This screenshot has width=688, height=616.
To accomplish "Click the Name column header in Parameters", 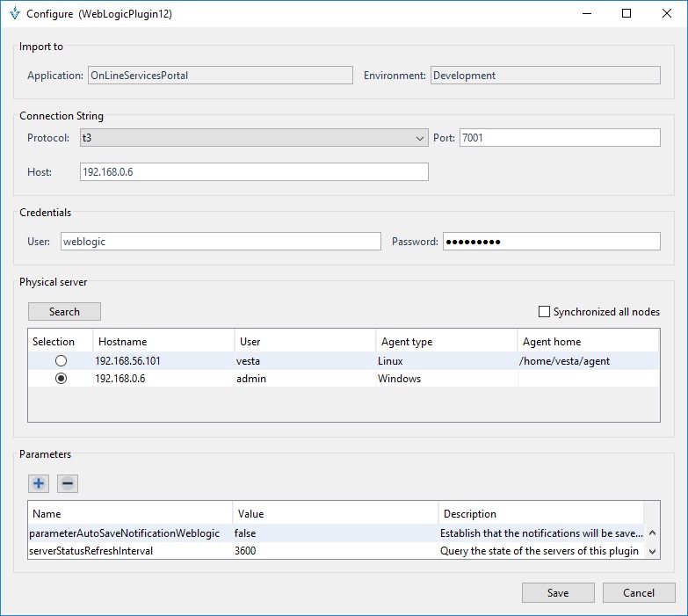I will pyautogui.click(x=130, y=514).
